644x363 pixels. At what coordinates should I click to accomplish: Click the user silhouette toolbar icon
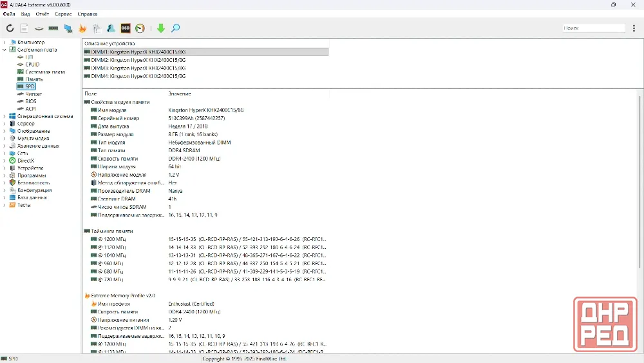(111, 28)
